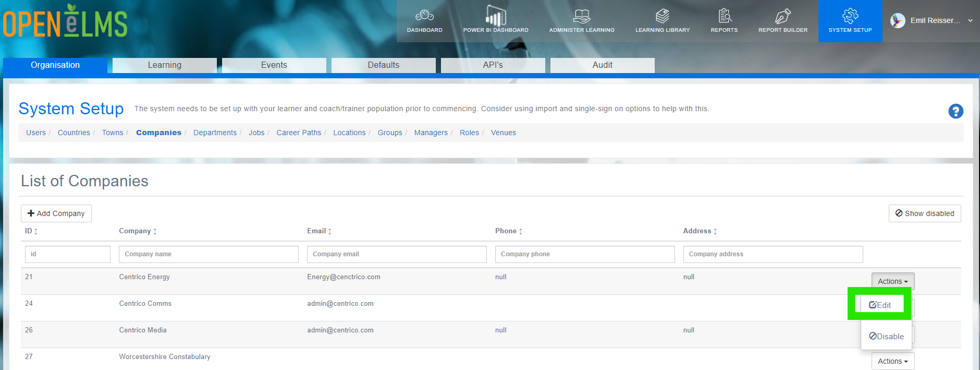This screenshot has width=980, height=370.
Task: Open the Events tab
Action: point(274,65)
